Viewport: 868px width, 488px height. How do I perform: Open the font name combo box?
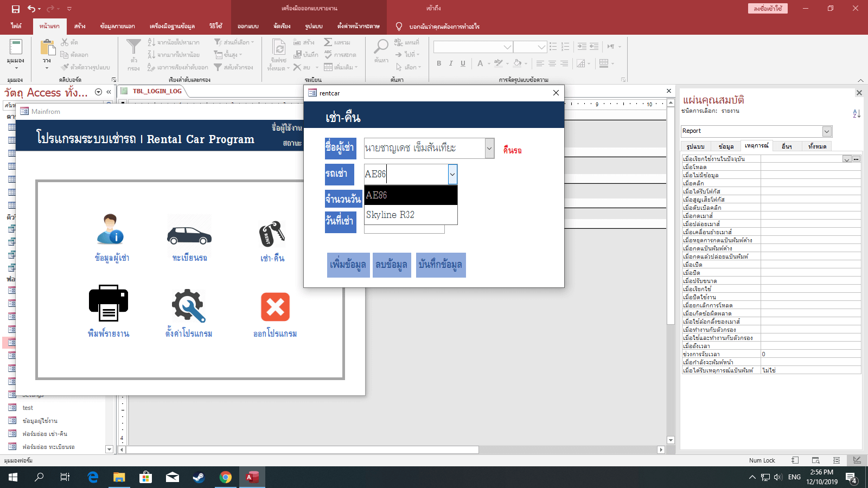(x=507, y=47)
